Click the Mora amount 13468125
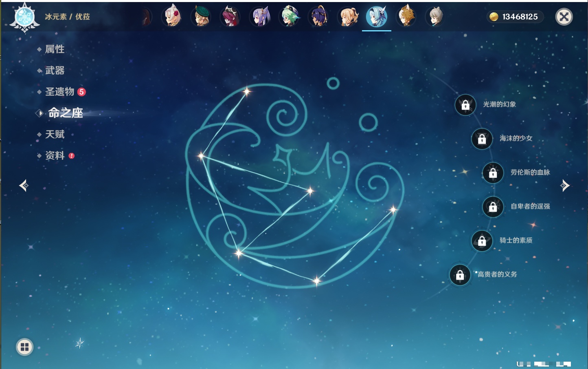This screenshot has width=588, height=369. click(x=520, y=17)
